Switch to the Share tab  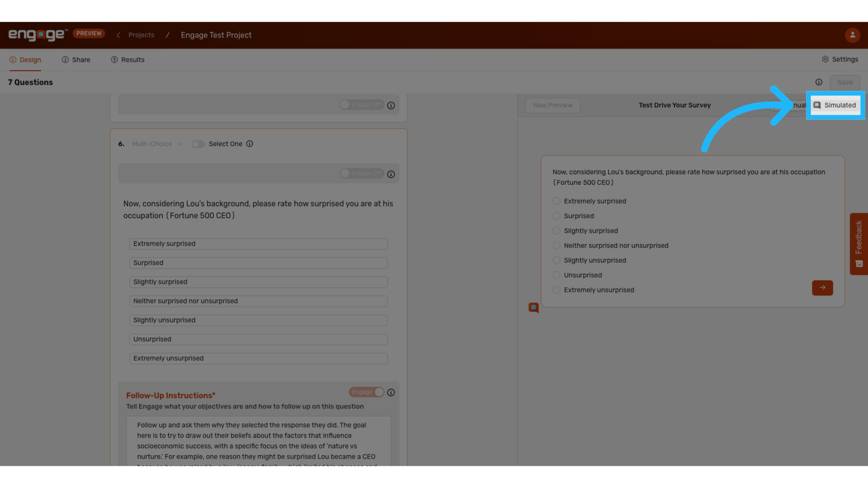tap(76, 60)
